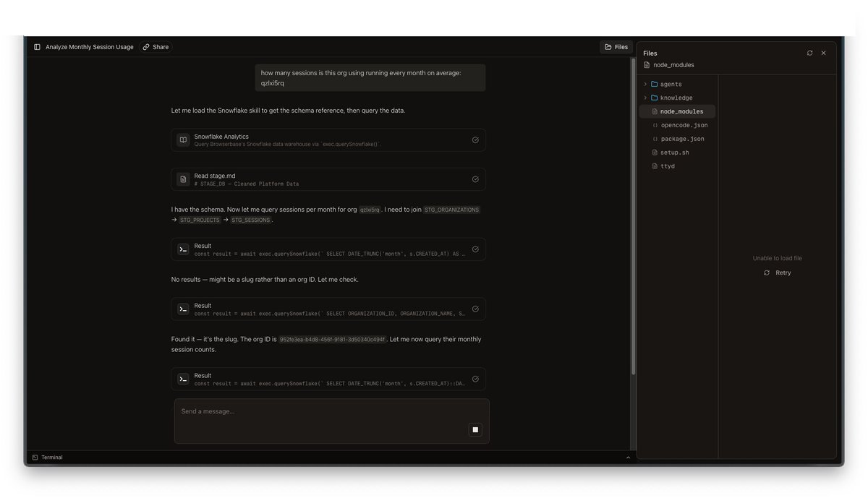
Task: Open the Read stage.md step
Action: pos(328,179)
